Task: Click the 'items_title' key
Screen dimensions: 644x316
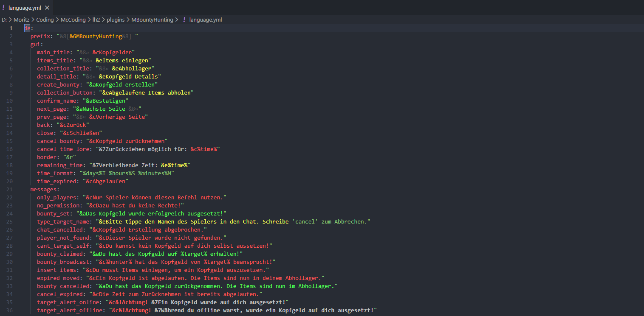Action: 55,60
